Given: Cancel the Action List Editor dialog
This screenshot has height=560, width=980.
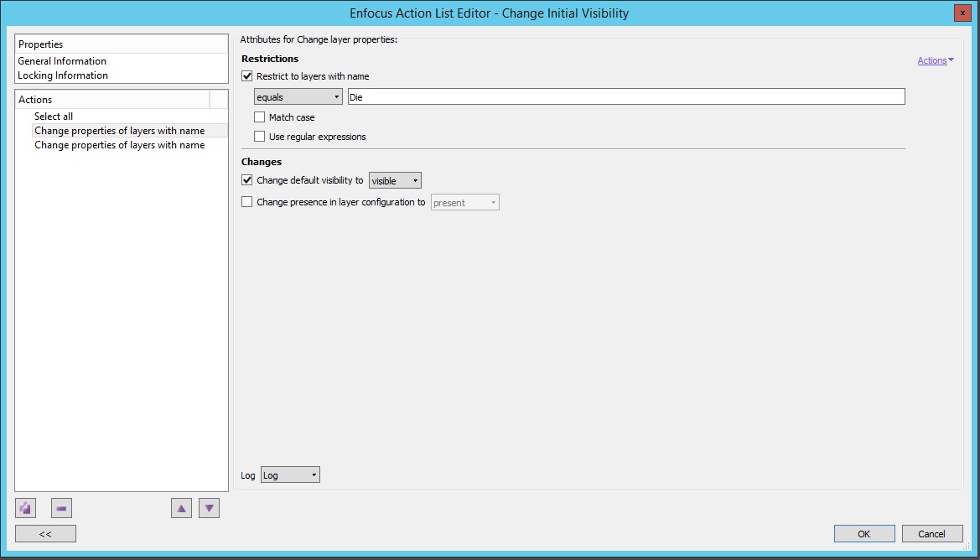Looking at the screenshot, I should pyautogui.click(x=932, y=534).
